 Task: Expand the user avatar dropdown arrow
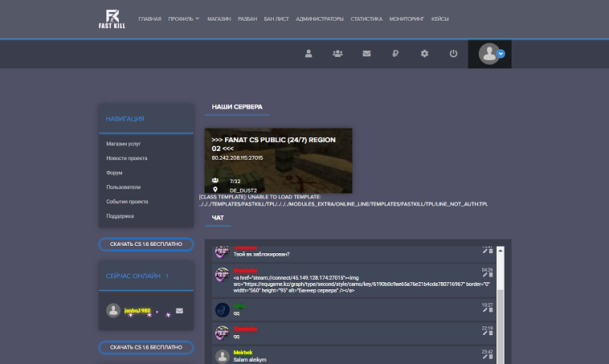coord(501,54)
